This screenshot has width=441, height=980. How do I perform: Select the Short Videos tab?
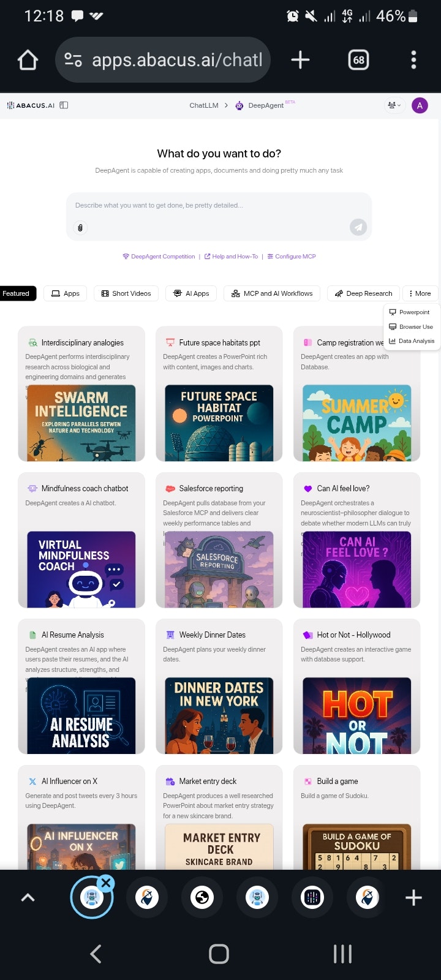[x=126, y=293]
